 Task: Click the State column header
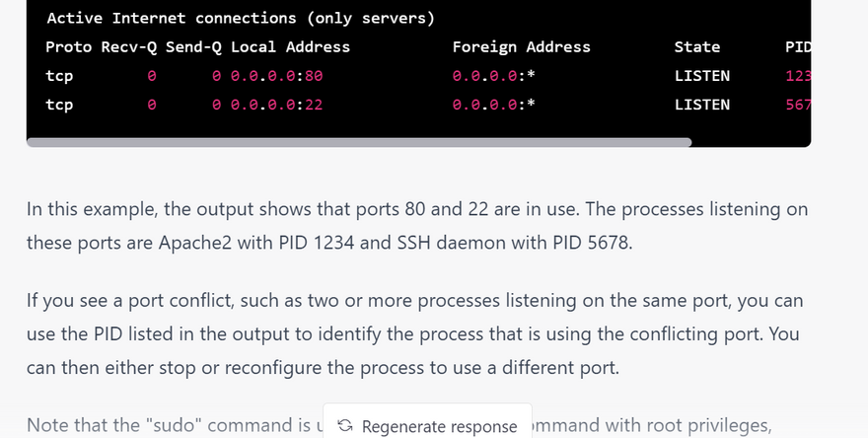coord(697,46)
